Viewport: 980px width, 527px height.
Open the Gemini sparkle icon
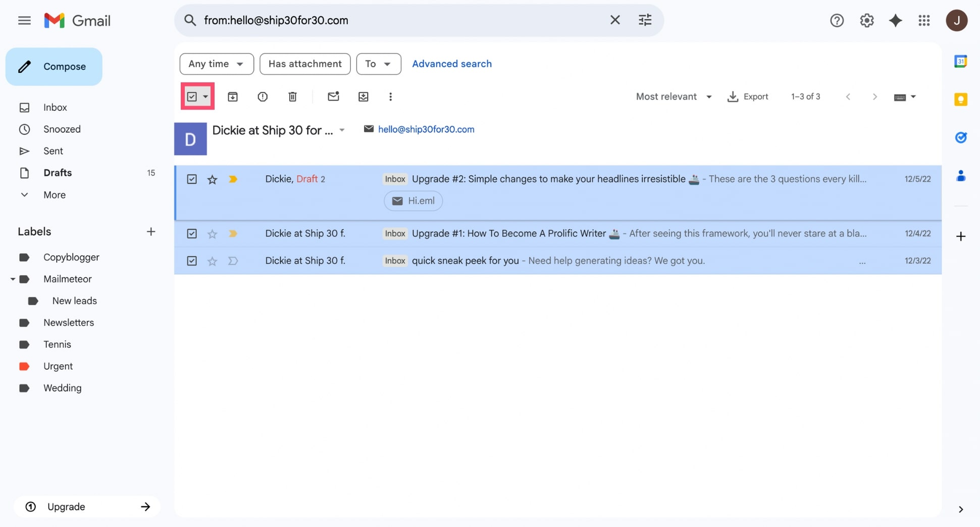895,20
